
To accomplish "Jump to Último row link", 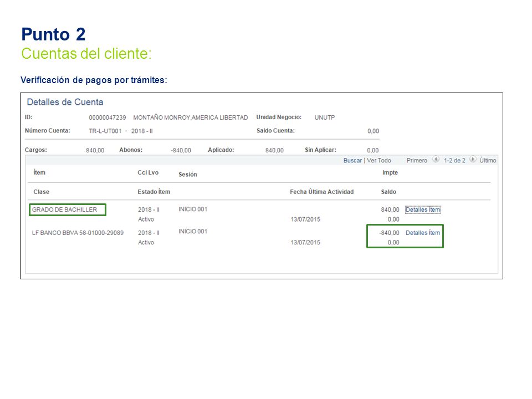I will point(488,161).
